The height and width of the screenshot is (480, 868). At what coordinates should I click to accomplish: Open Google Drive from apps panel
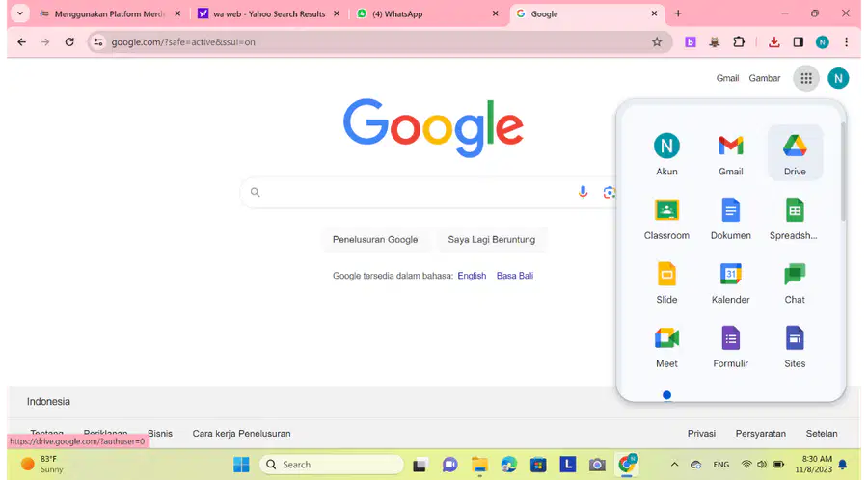[795, 152]
